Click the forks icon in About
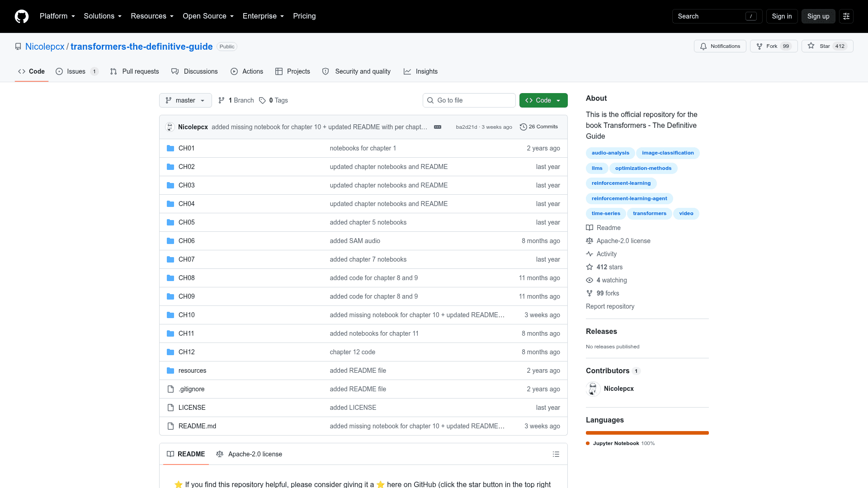Image resolution: width=868 pixels, height=488 pixels. 590,293
